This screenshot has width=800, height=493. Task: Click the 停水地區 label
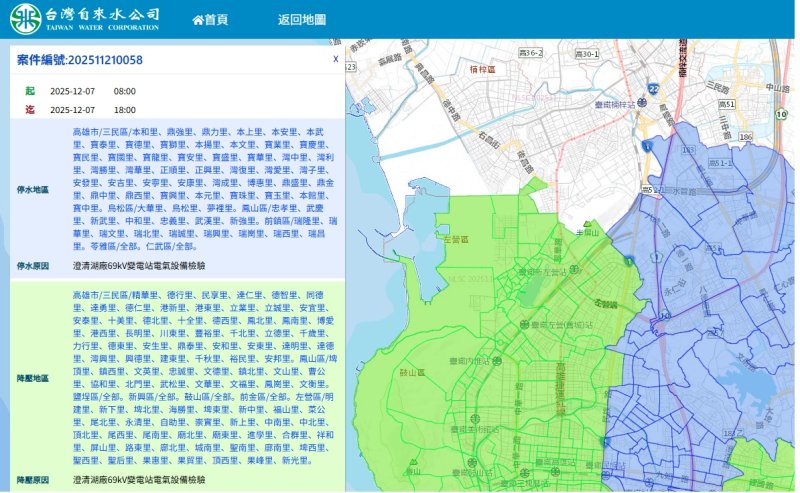click(x=33, y=189)
